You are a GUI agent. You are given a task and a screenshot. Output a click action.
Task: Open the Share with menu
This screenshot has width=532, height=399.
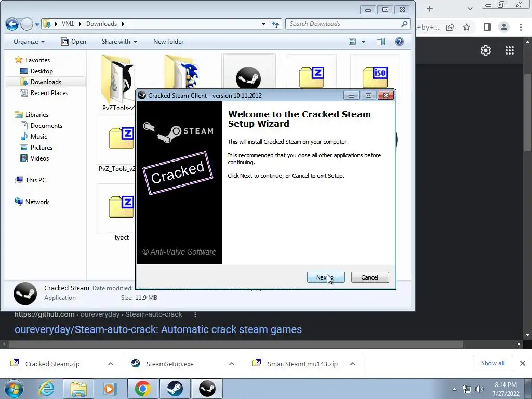pos(119,42)
